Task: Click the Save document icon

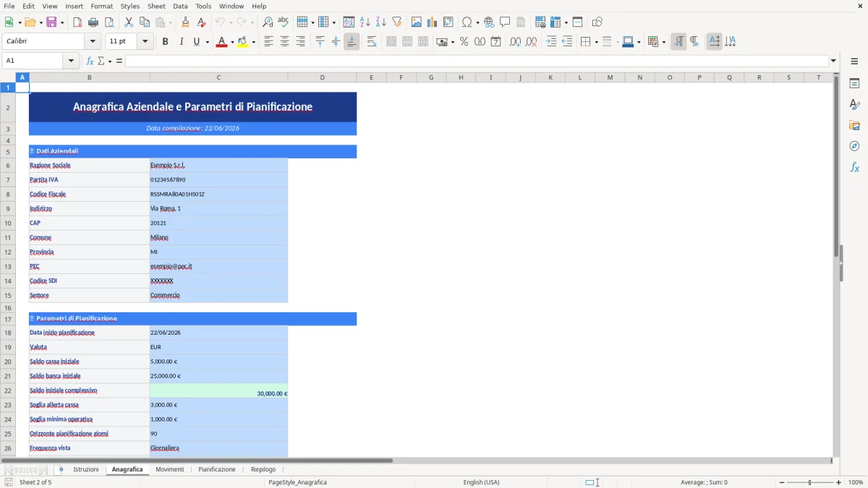Action: 51,22
